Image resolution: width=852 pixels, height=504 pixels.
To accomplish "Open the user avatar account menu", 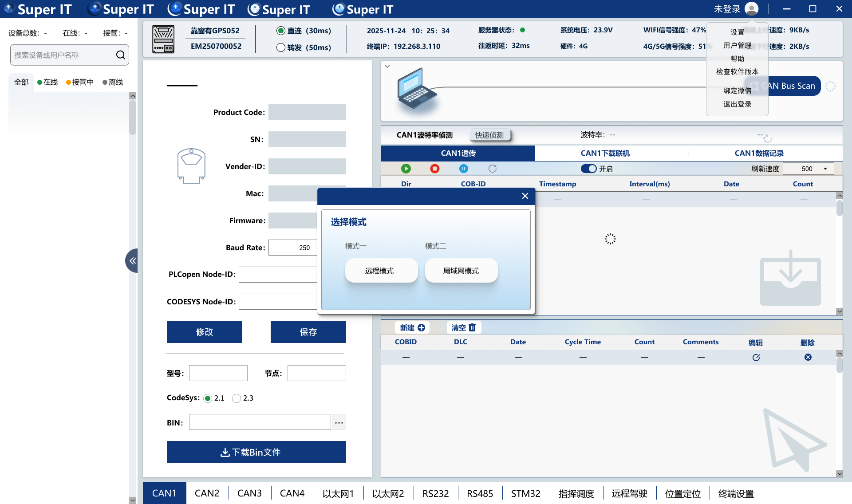I will [x=751, y=9].
